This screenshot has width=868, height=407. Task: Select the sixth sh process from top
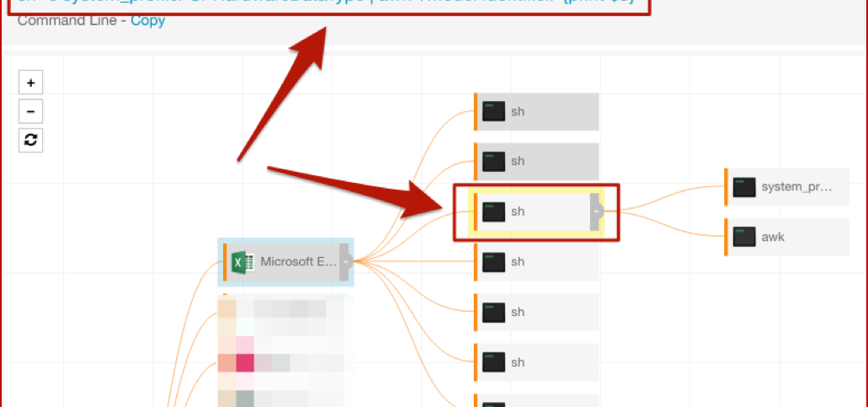(x=518, y=362)
